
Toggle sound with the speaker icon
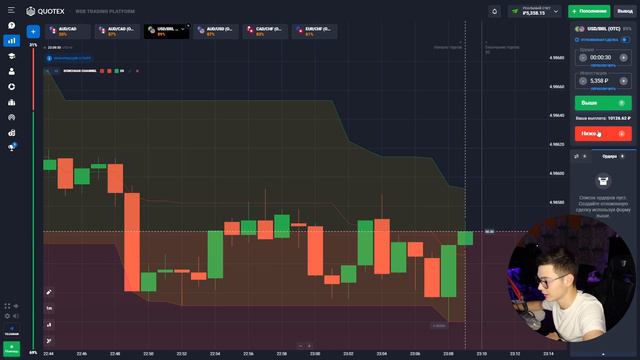click(x=16, y=316)
